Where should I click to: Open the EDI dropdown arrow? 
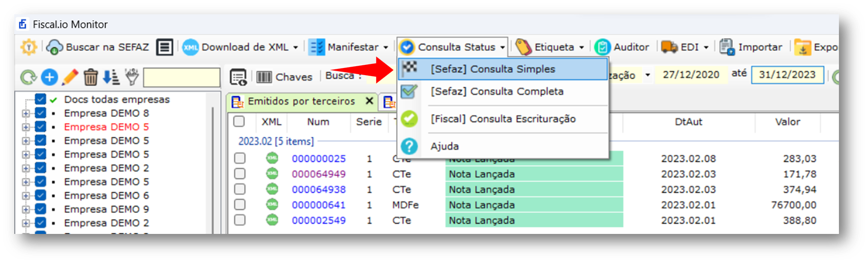[706, 47]
